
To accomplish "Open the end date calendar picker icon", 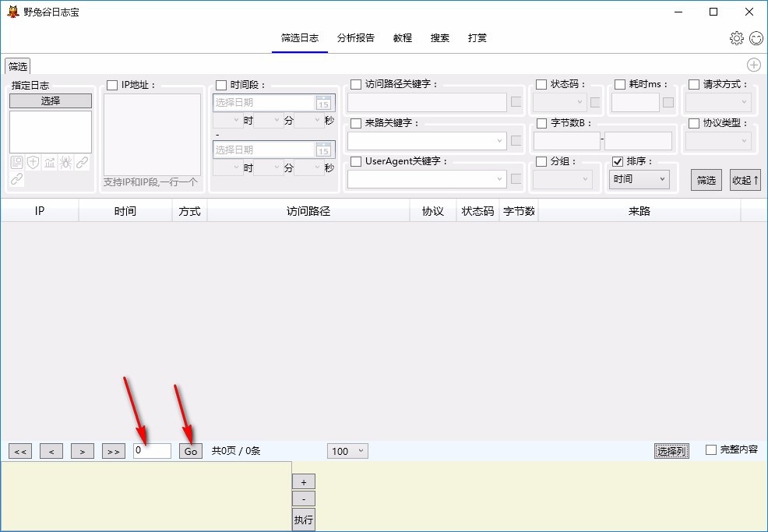I will (x=323, y=150).
